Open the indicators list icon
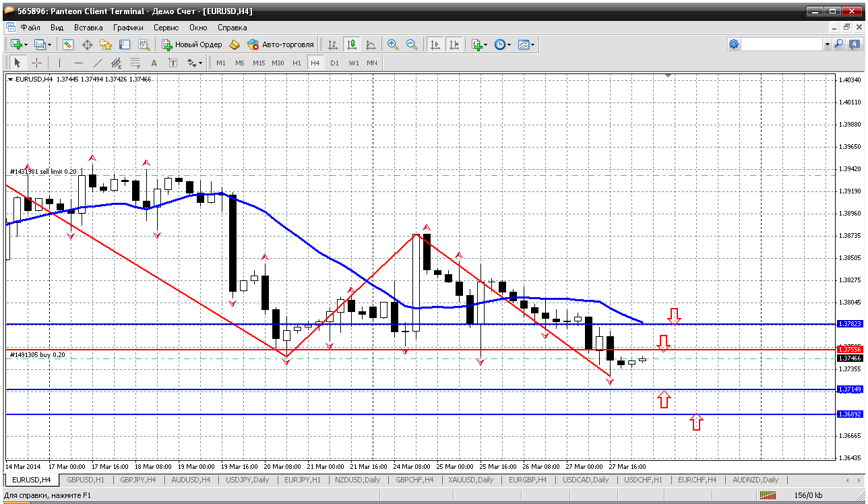 click(477, 44)
